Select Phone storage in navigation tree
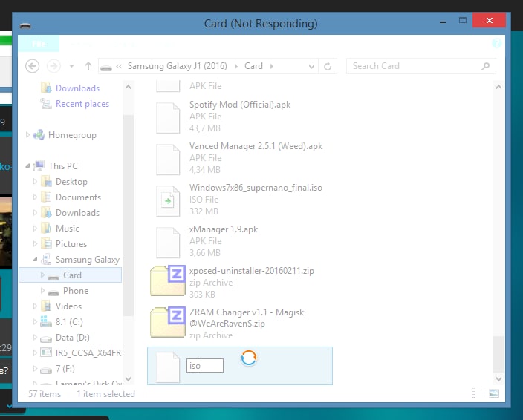 pos(76,291)
